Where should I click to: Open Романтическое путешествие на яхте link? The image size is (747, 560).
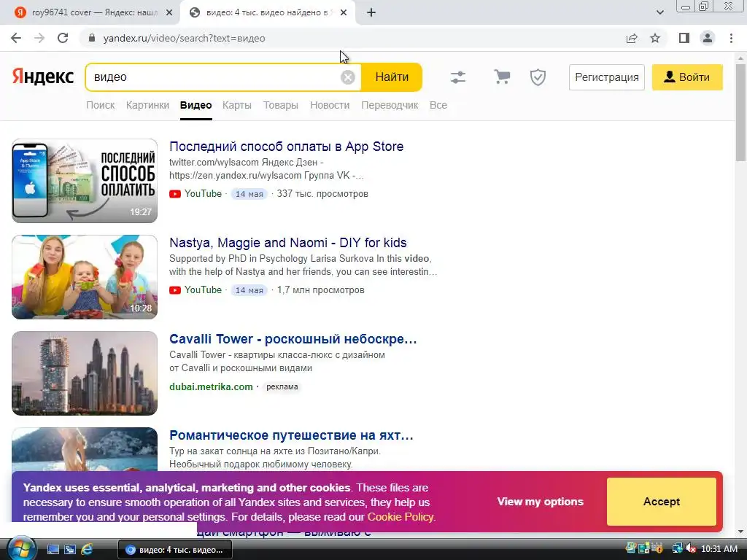291,435
